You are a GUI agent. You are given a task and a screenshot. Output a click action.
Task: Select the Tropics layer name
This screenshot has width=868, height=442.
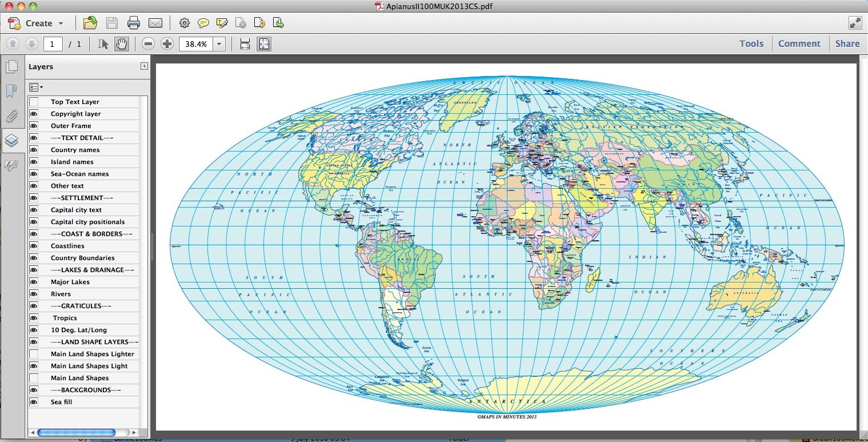tap(65, 318)
